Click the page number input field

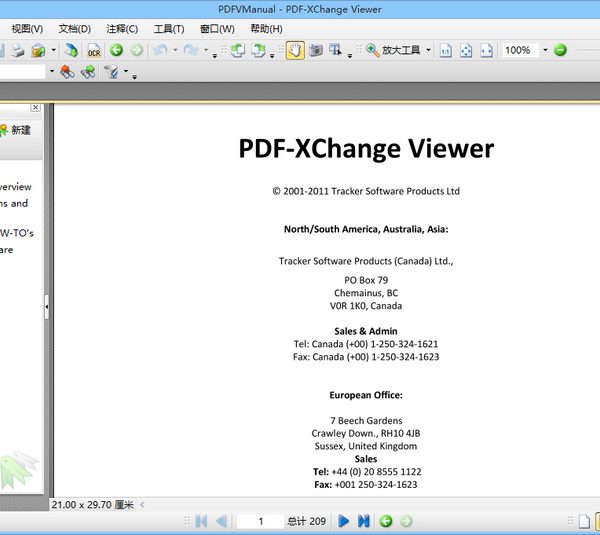tap(262, 521)
